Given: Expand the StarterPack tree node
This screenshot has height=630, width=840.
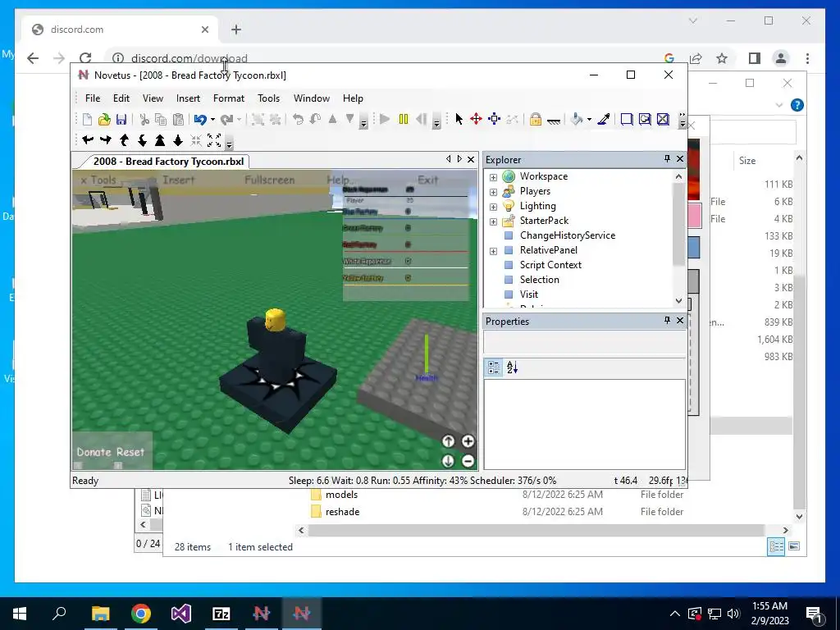Looking at the screenshot, I should point(493,221).
